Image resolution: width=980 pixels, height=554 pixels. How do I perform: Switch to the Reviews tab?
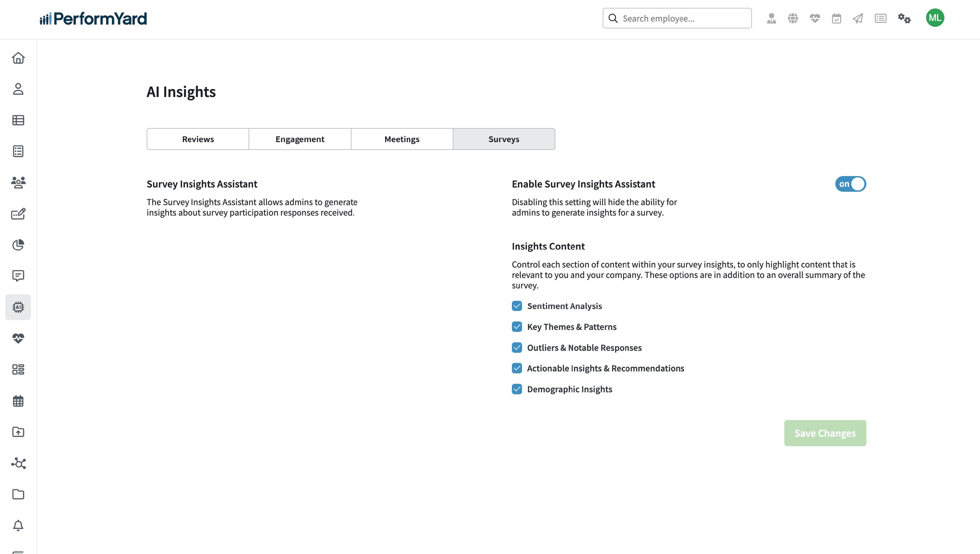[x=198, y=139]
